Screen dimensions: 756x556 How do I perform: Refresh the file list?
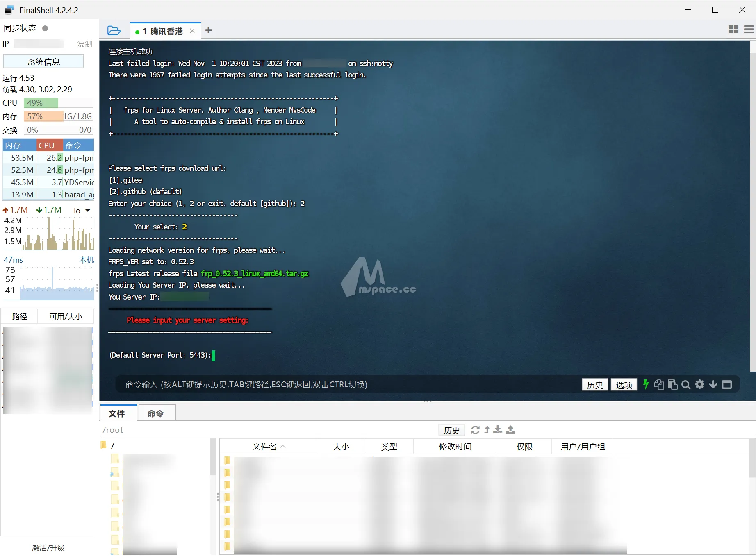[x=475, y=430]
